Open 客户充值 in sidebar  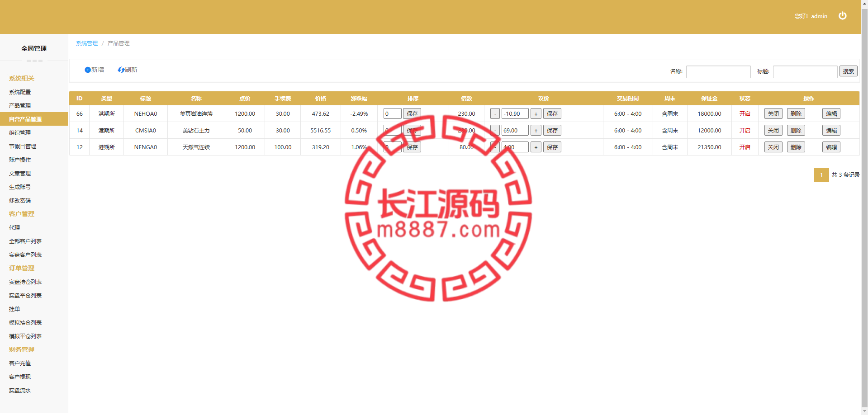point(20,363)
